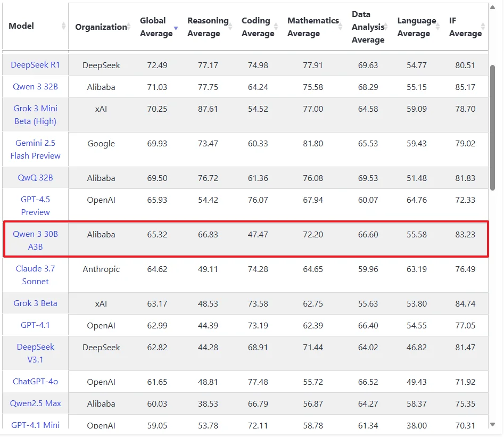
Task: Click the Anthropic organization cell
Action: coord(101,269)
